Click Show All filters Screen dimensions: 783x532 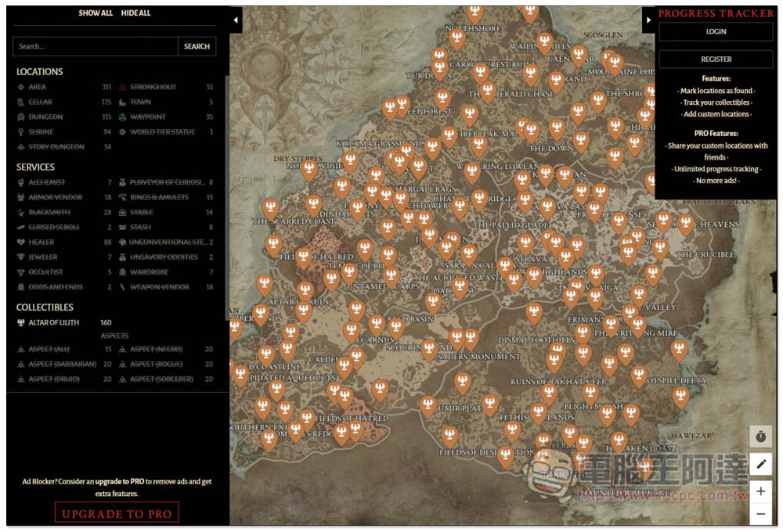[x=96, y=13]
